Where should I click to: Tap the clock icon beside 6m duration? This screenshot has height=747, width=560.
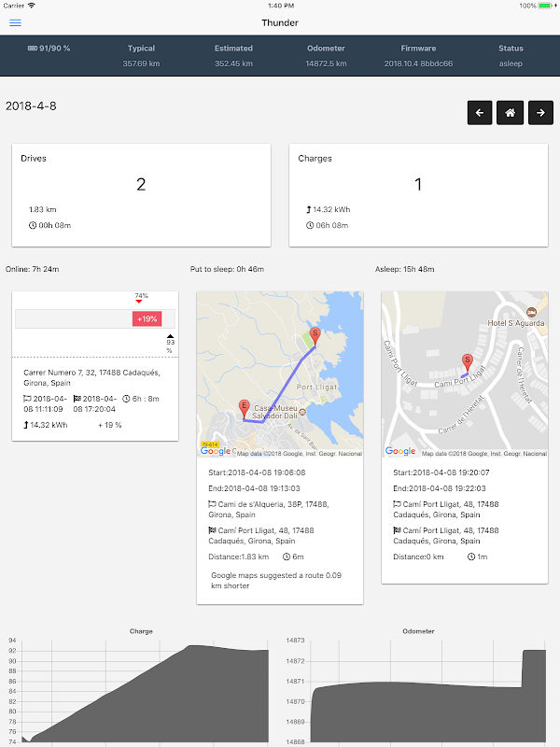[x=287, y=557]
